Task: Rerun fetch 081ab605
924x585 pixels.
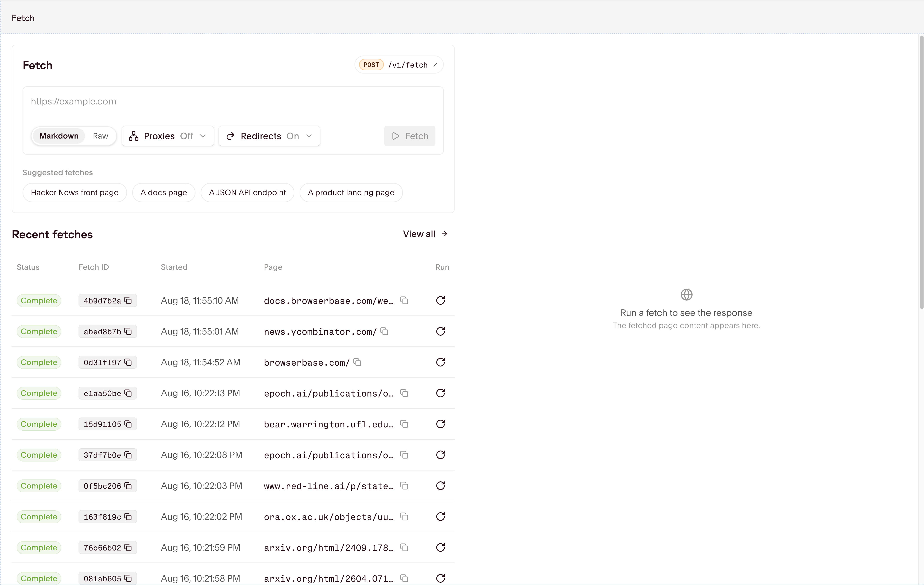Action: pyautogui.click(x=441, y=578)
